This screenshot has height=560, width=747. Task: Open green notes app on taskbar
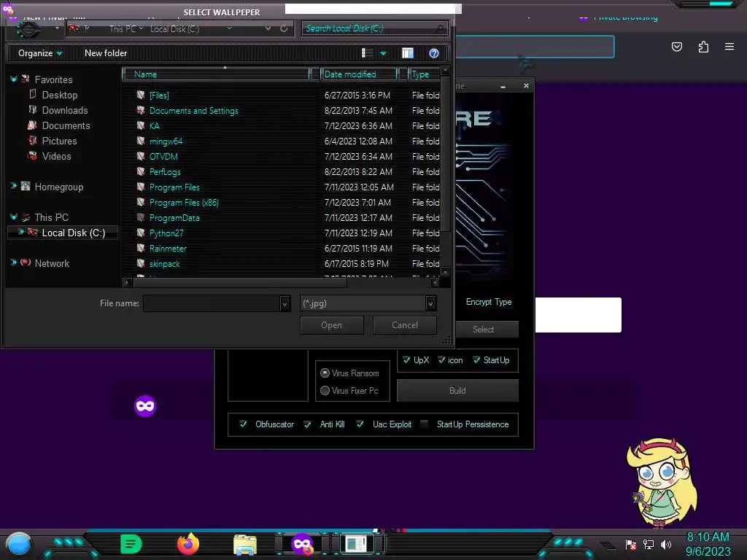tap(131, 544)
